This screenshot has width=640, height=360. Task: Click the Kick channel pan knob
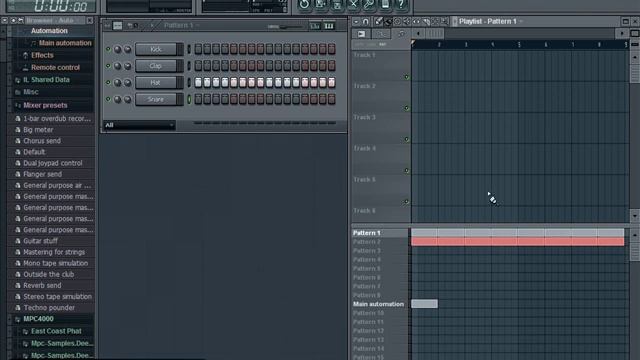point(118,49)
